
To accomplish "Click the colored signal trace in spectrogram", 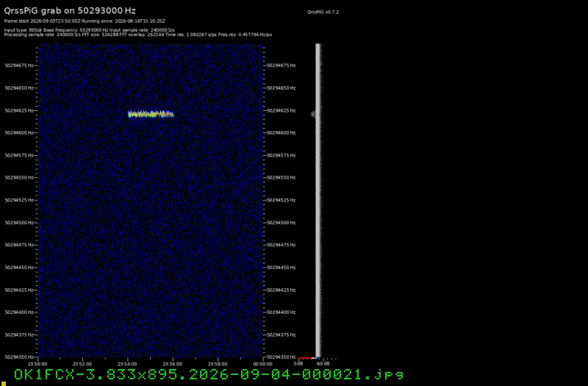I will (x=151, y=115).
